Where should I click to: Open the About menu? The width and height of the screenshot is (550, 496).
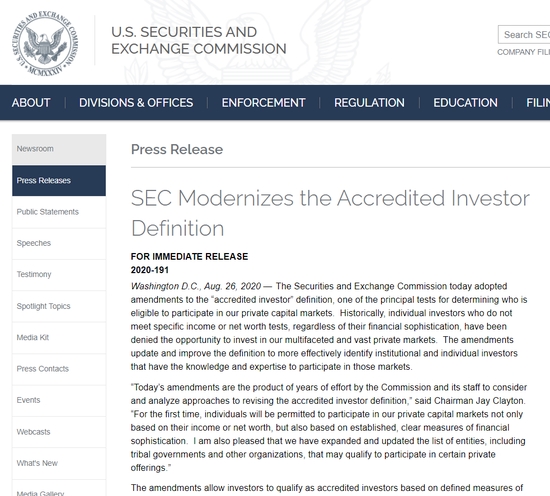coord(31,103)
